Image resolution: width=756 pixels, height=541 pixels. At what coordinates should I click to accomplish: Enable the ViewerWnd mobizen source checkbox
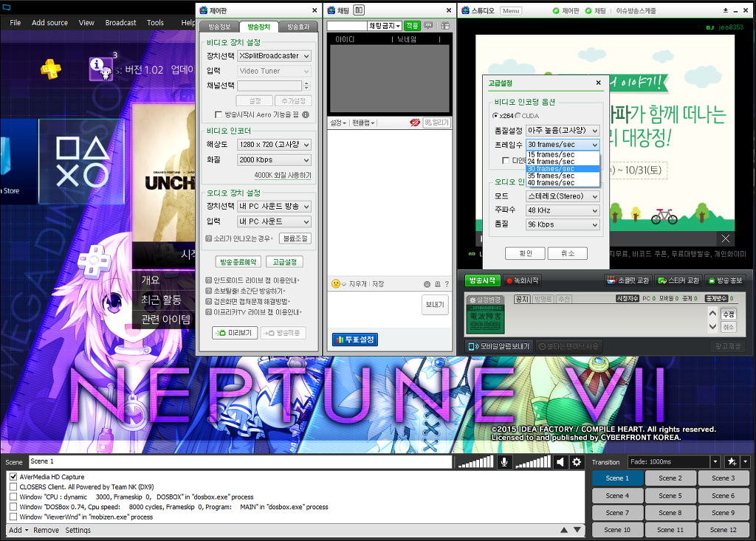[x=13, y=517]
